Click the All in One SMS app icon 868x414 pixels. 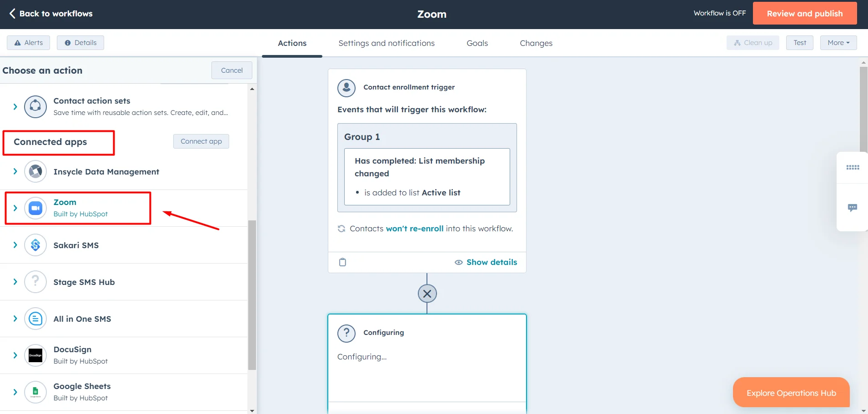pos(35,318)
